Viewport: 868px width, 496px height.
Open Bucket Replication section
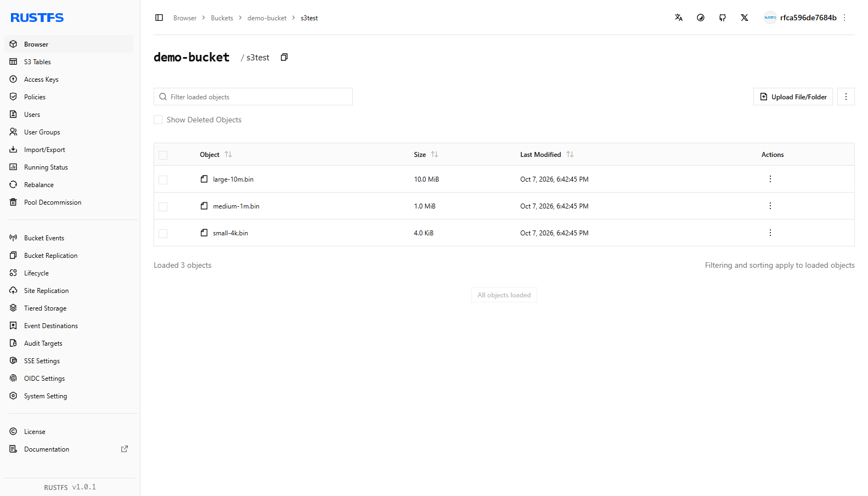tap(69, 255)
